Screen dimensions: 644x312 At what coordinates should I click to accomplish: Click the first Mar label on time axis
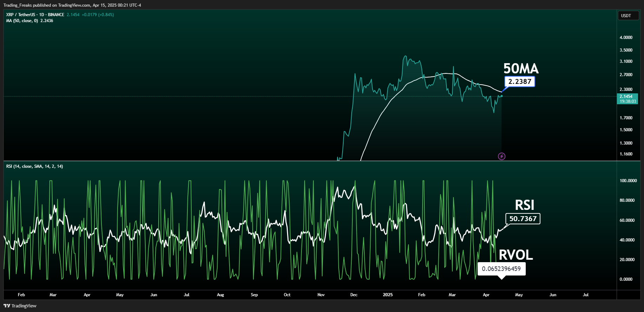53,295
